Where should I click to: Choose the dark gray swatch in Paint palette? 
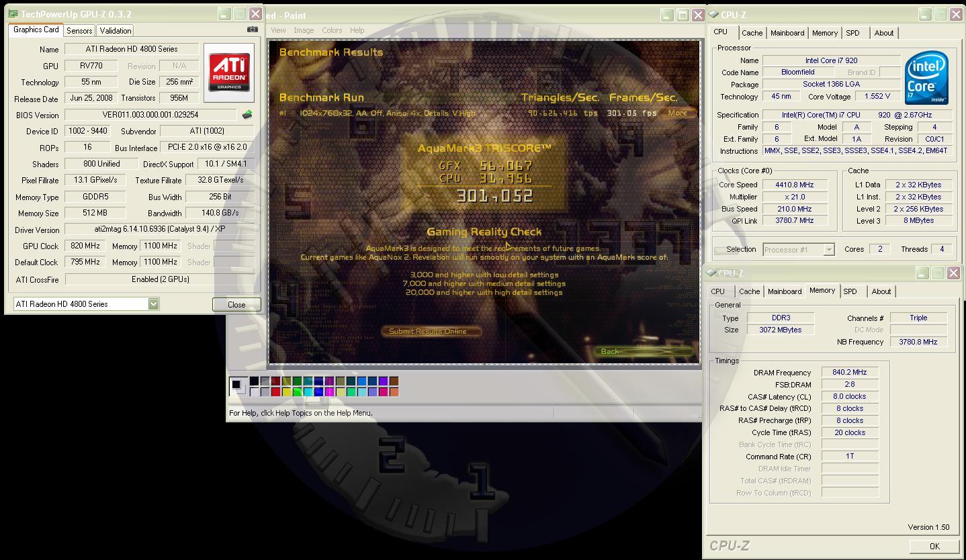[x=265, y=381]
